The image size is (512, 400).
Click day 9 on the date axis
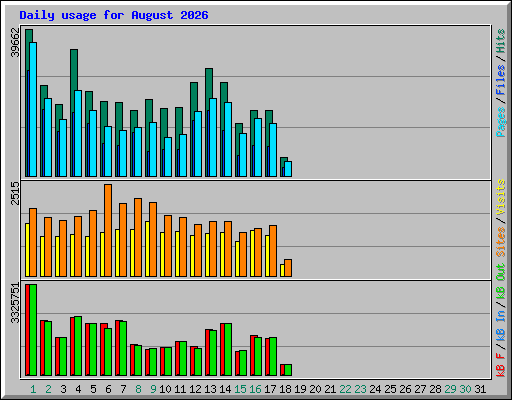coord(153,389)
